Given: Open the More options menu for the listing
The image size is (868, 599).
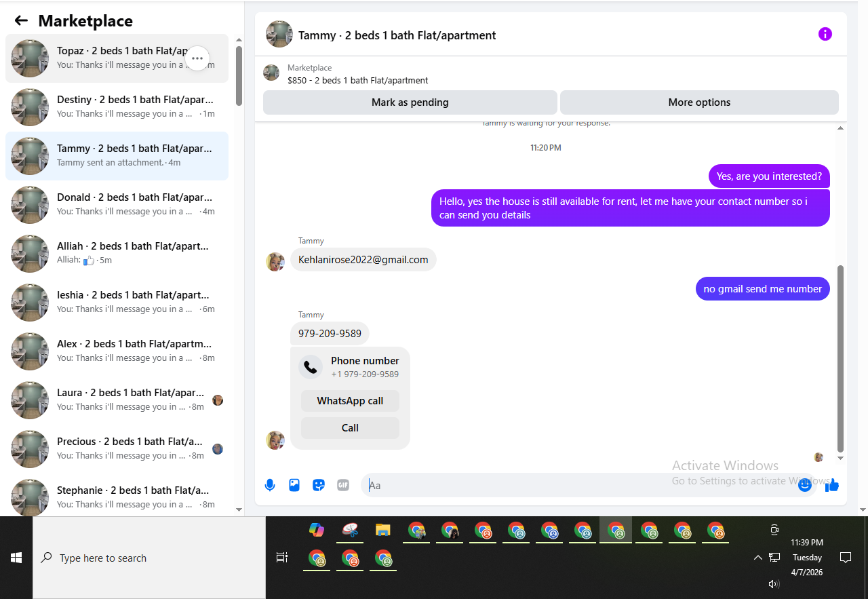Looking at the screenshot, I should coord(699,102).
